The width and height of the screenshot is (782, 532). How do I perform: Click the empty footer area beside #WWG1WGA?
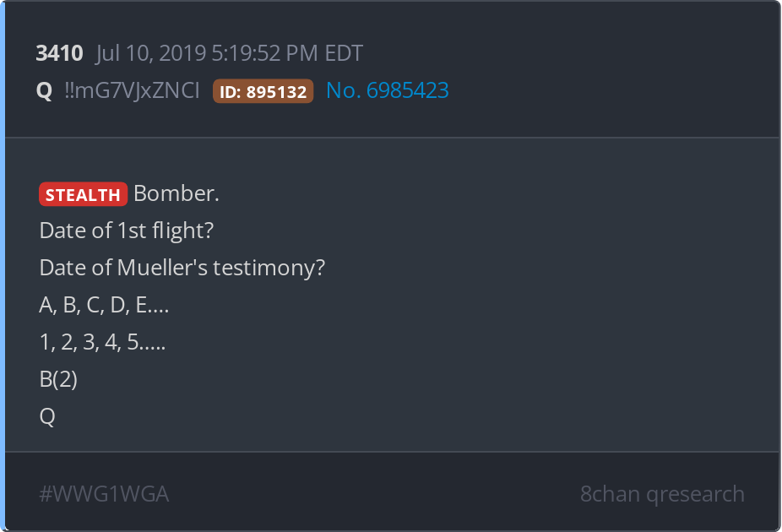374,494
